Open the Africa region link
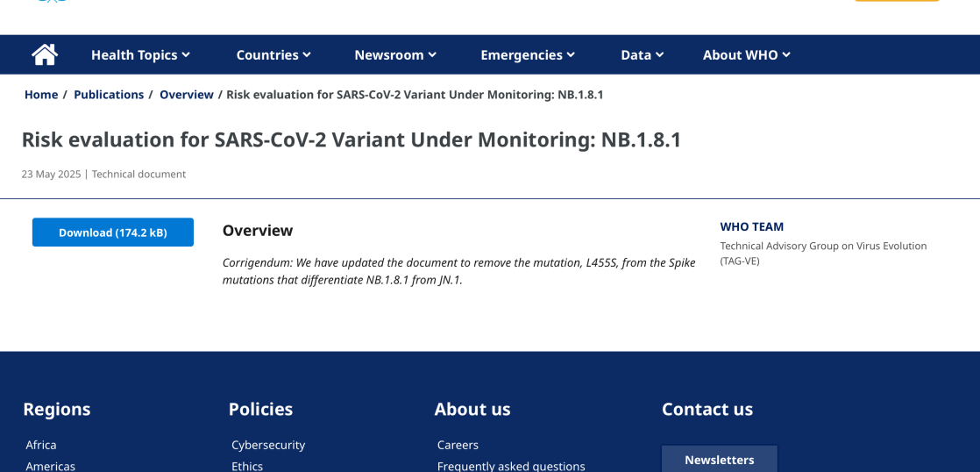980x472 pixels. (41, 445)
